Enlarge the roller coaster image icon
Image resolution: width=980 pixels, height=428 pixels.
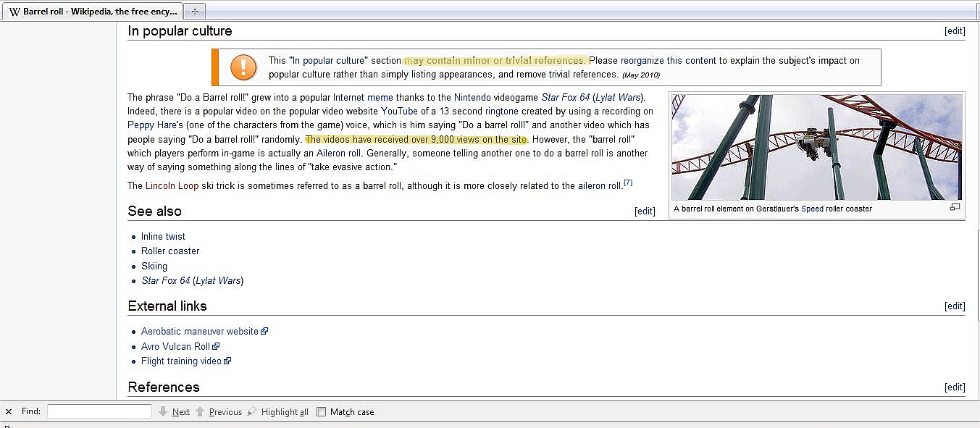pos(955,207)
